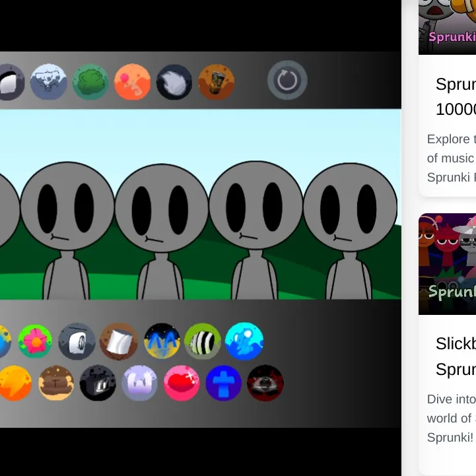
Task: Select the pink flower on green icon
Action: click(35, 341)
